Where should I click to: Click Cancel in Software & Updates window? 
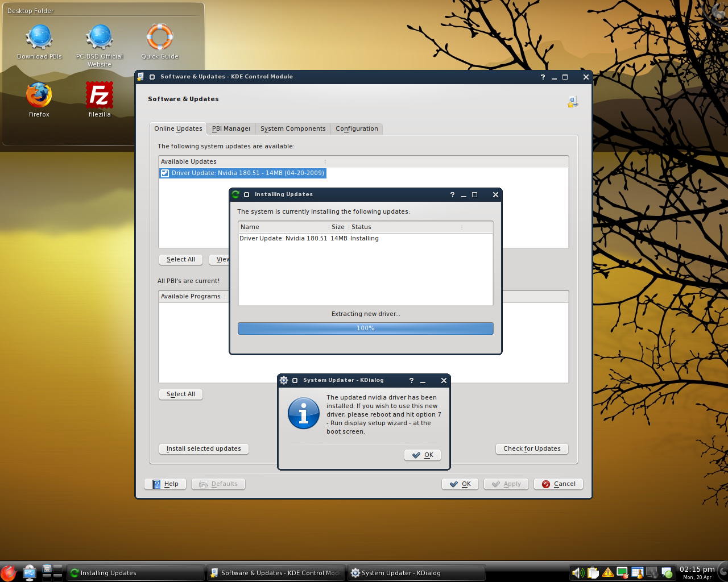pos(559,484)
